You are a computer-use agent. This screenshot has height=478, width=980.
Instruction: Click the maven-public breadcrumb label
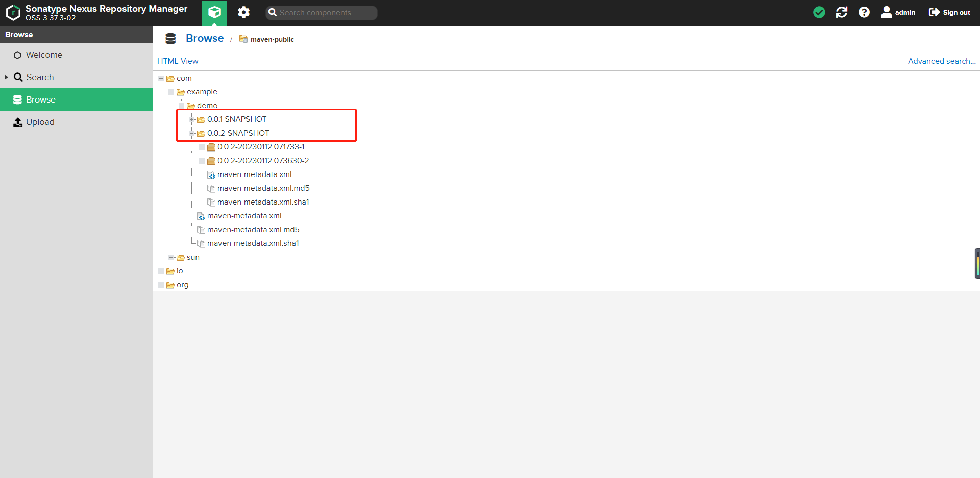(x=272, y=39)
